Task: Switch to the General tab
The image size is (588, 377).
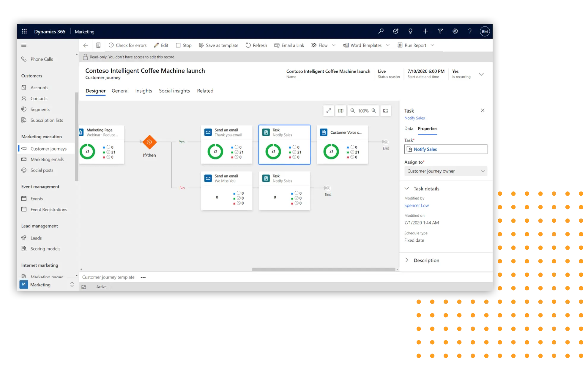Action: coord(120,91)
